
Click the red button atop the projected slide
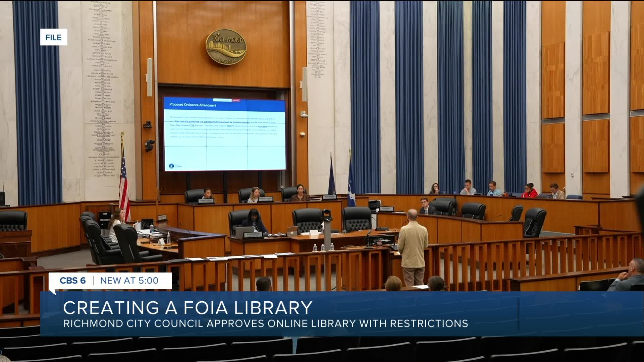coord(236,100)
